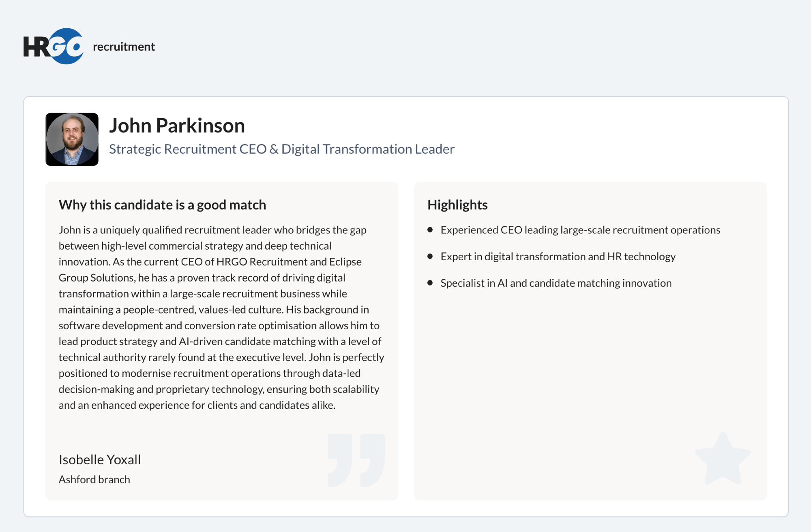The image size is (811, 532).
Task: Click the HRGO logo icon
Action: [x=54, y=46]
